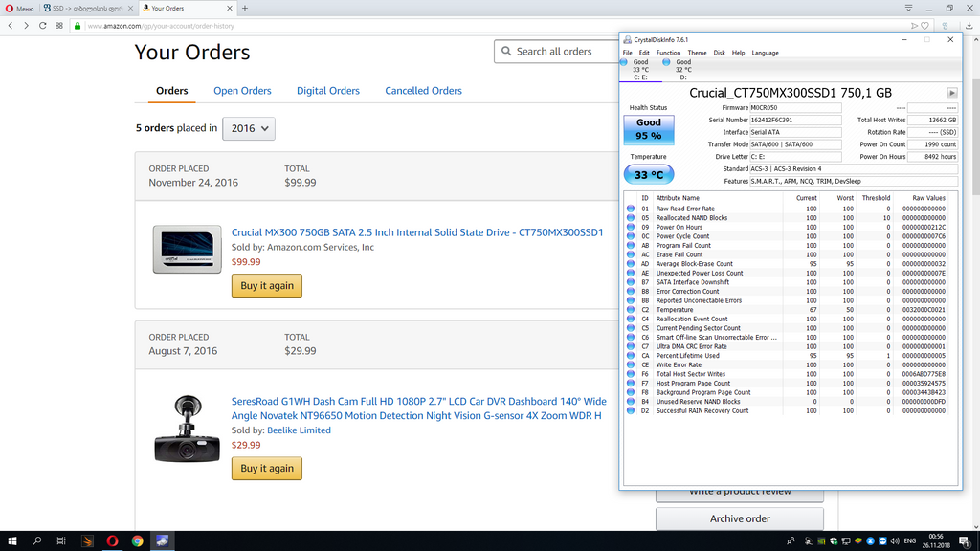The image size is (980, 551).
Task: Click Archive order button
Action: point(740,518)
